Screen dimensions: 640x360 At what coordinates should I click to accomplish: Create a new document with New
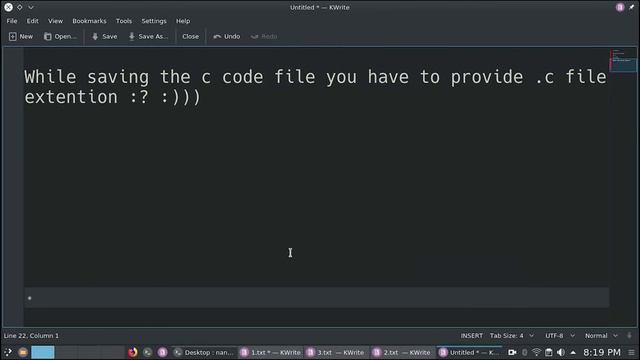pyautogui.click(x=21, y=36)
